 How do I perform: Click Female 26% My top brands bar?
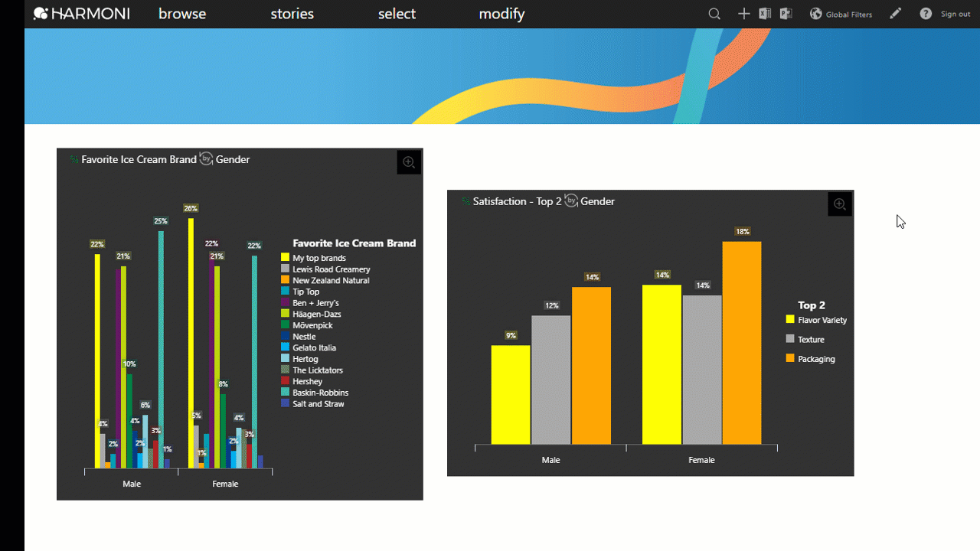coord(191,343)
